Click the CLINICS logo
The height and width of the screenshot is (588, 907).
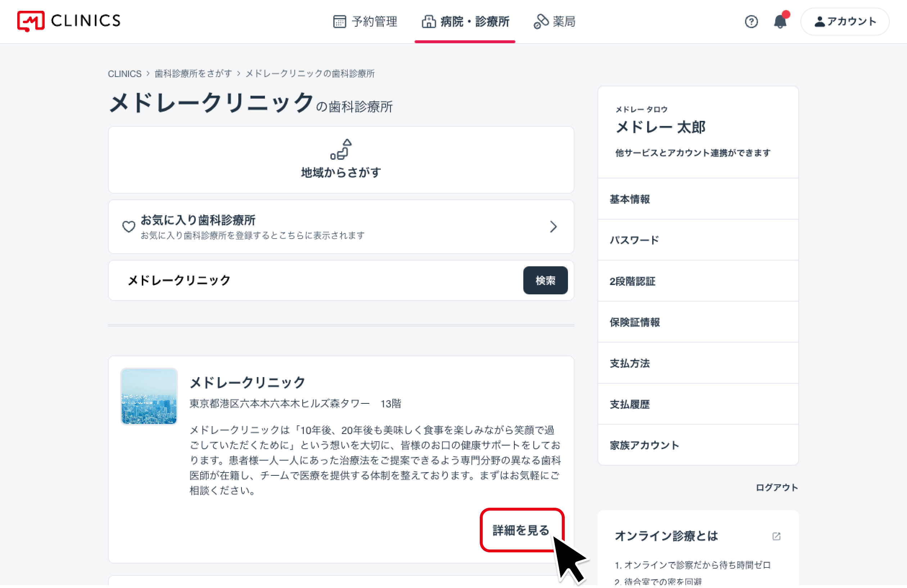click(69, 21)
